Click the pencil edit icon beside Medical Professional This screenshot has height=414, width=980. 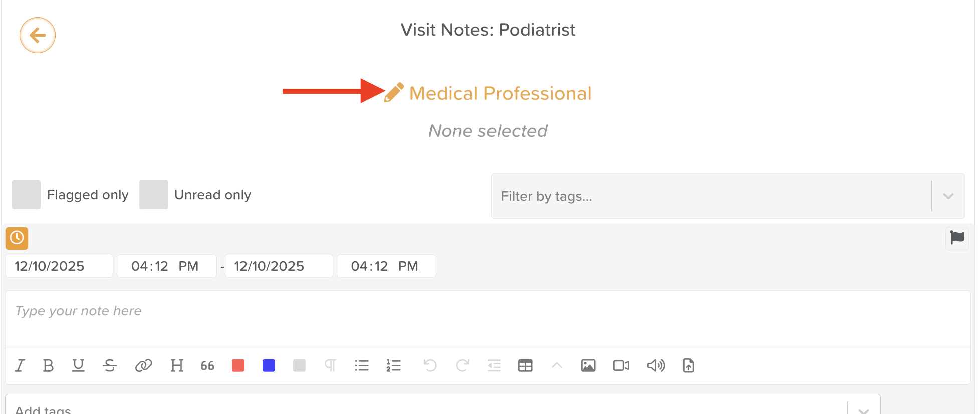tap(394, 93)
